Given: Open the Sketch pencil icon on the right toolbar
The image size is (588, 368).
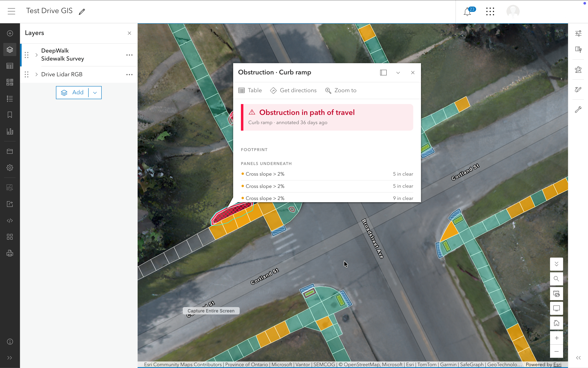Looking at the screenshot, I should coord(578,90).
